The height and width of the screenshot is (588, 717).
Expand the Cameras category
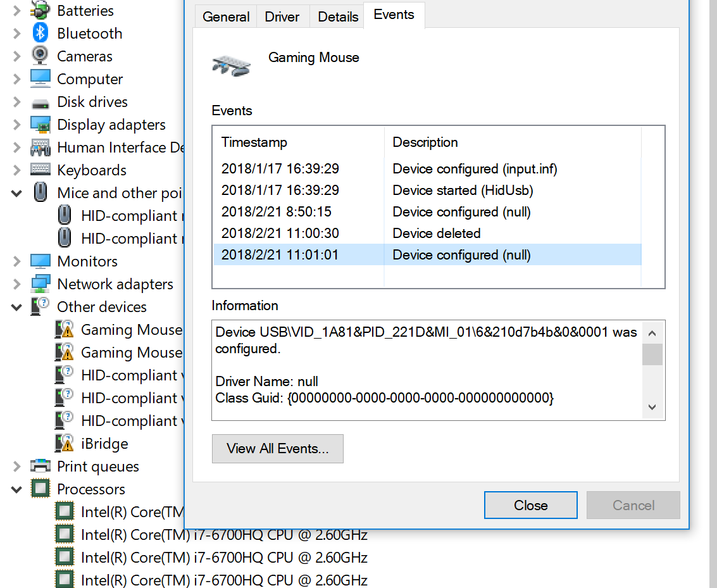click(x=16, y=56)
